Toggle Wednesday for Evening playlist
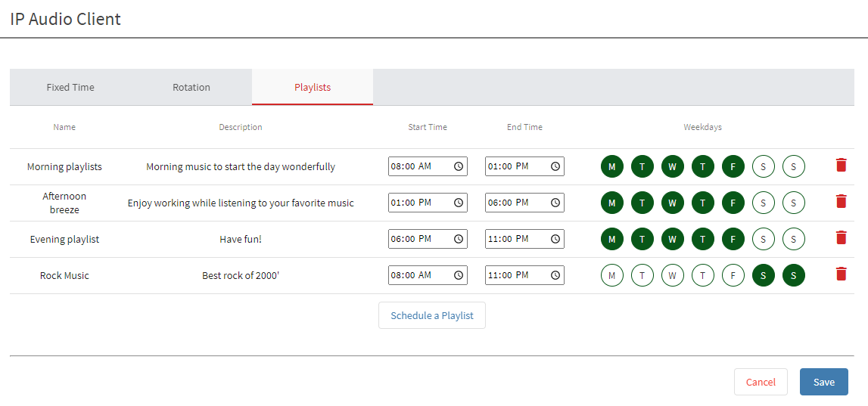This screenshot has height=406, width=868. (x=673, y=239)
